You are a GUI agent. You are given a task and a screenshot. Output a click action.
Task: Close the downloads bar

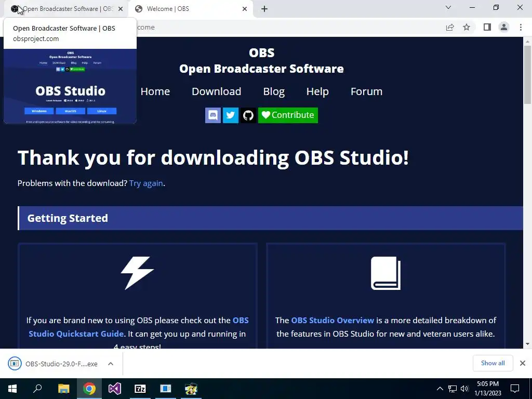click(x=523, y=363)
